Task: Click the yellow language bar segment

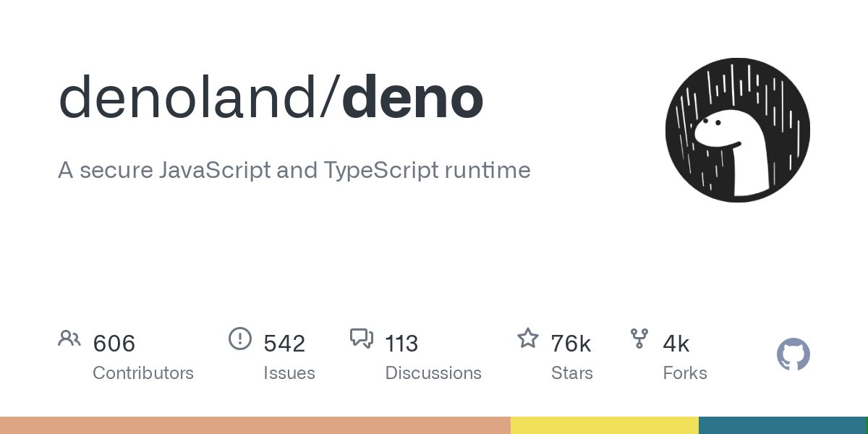Action: click(x=605, y=425)
